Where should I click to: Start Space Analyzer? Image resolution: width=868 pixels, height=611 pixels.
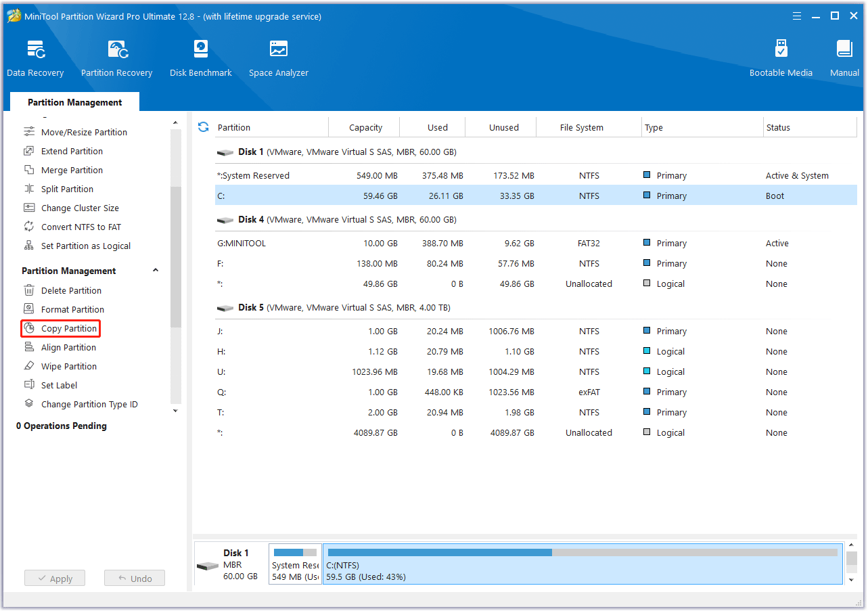point(279,58)
